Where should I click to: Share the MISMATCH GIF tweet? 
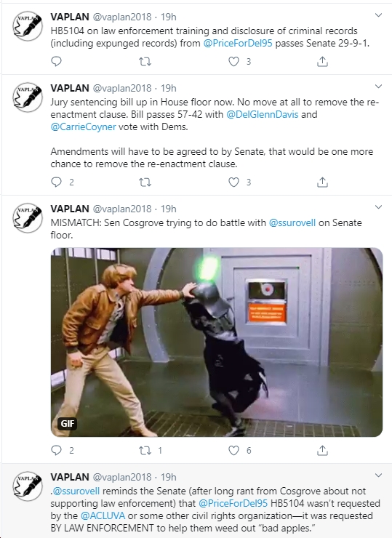[x=322, y=450]
